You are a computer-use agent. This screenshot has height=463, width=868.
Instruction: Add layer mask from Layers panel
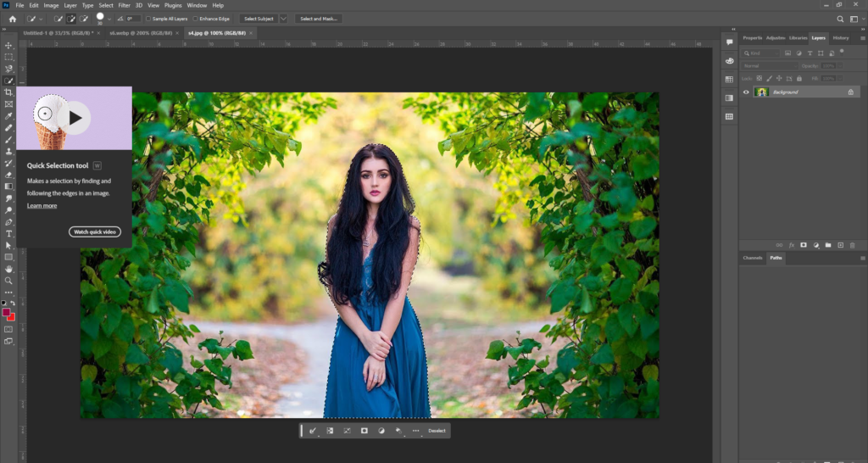tap(804, 244)
